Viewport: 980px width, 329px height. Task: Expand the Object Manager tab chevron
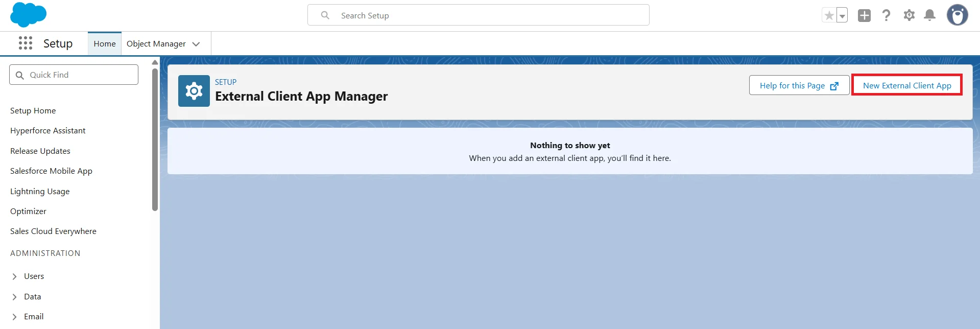click(196, 44)
